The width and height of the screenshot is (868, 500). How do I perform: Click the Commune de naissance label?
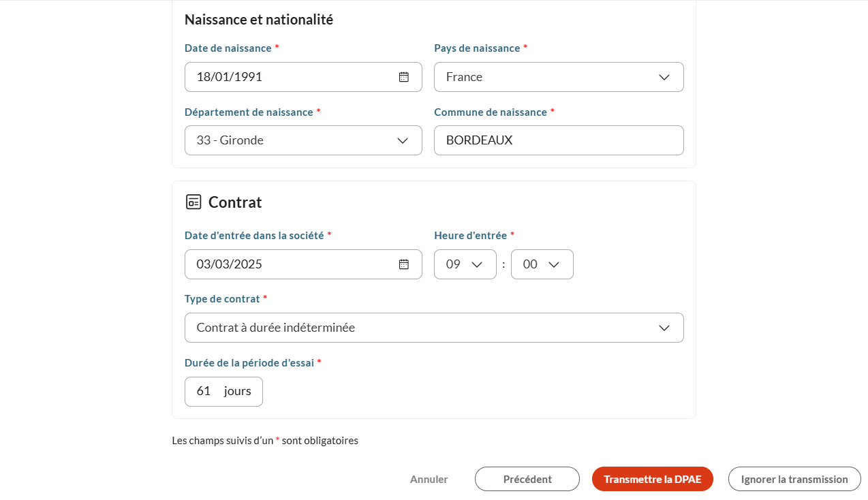(491, 112)
